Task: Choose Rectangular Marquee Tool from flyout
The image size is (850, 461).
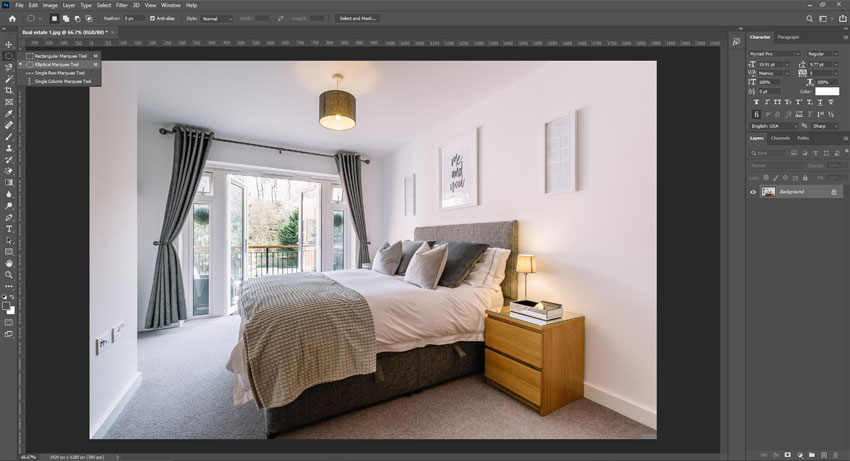Action: click(60, 56)
